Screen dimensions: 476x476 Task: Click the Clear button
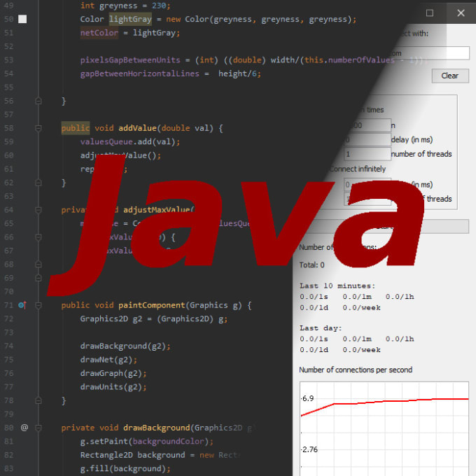point(450,76)
